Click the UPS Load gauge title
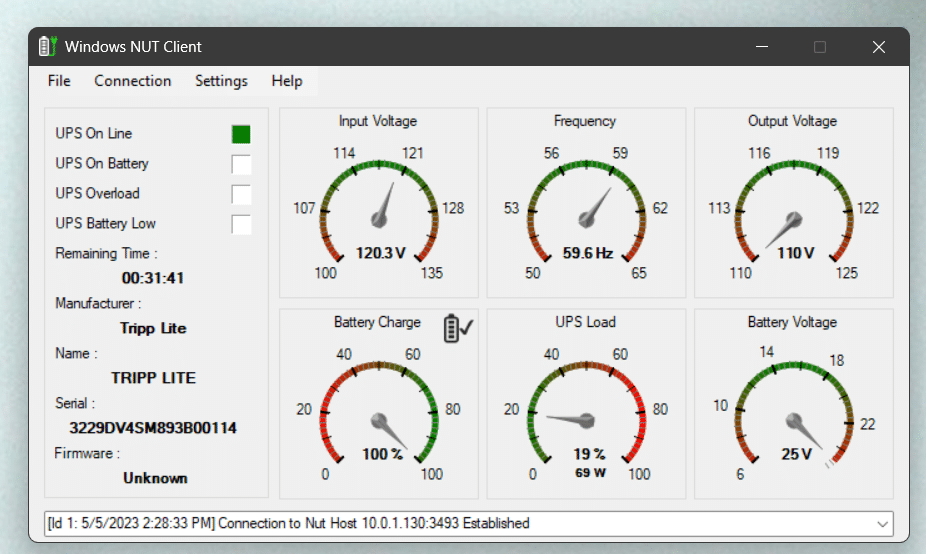 coord(585,322)
